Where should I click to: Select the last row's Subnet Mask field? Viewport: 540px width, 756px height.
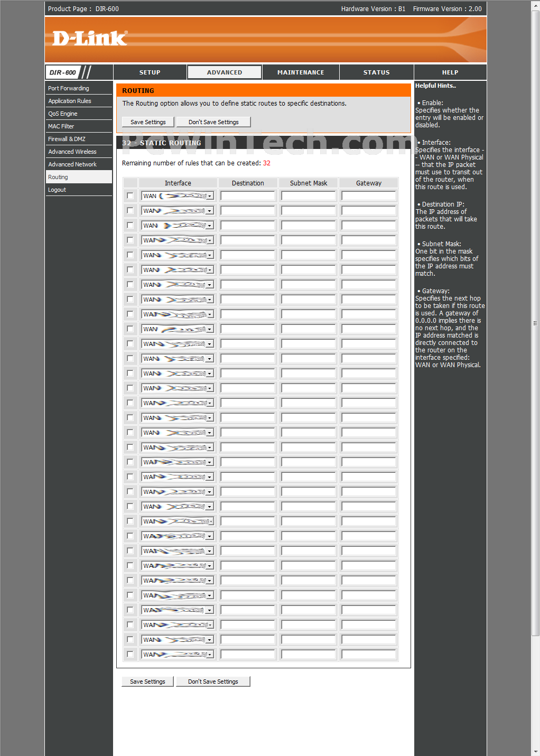pos(309,655)
